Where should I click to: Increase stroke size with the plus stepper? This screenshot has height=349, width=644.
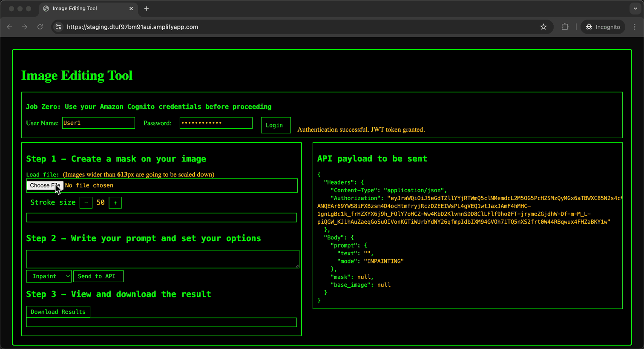coord(115,202)
